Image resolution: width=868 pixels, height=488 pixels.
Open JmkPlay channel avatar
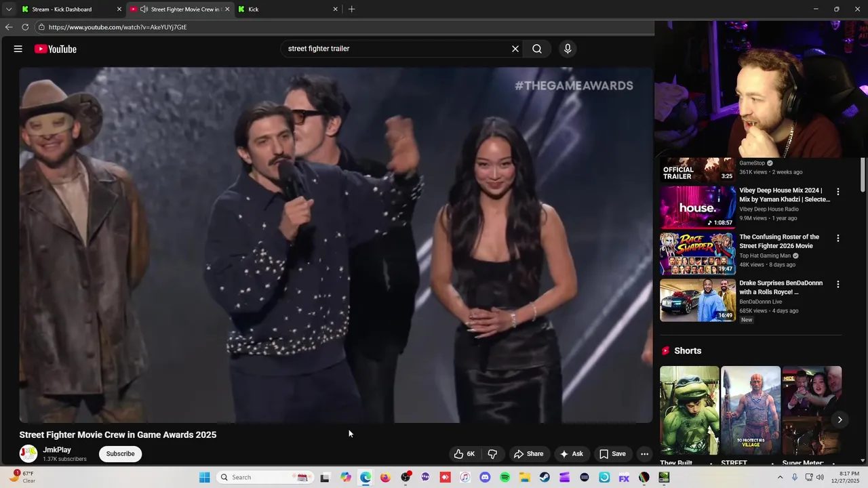(28, 453)
